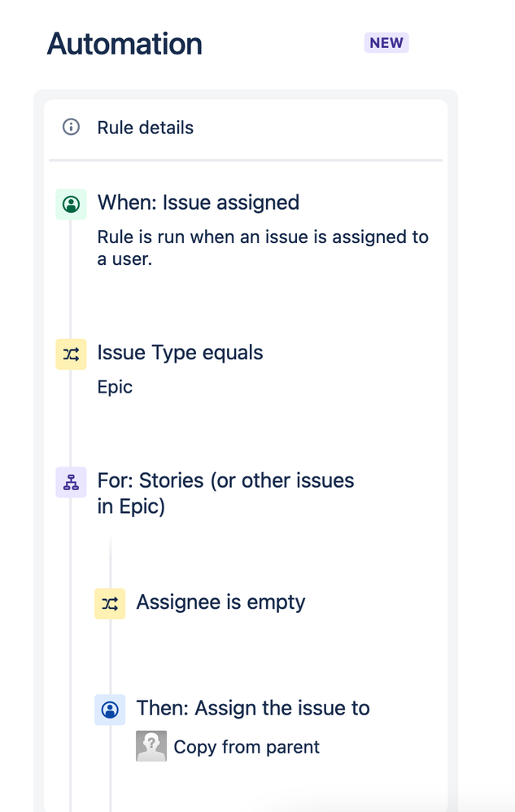Open the Rule details section label
Viewport: 515px width, 812px height.
pos(145,128)
